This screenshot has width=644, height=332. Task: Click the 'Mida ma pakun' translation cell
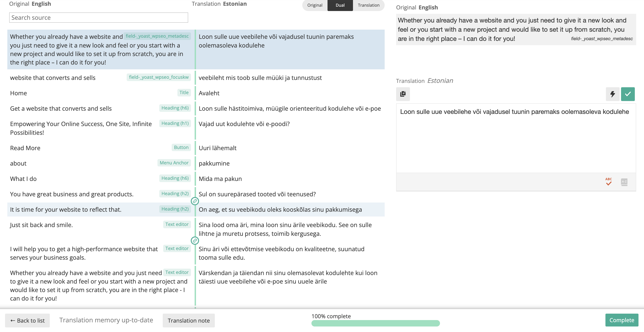290,179
